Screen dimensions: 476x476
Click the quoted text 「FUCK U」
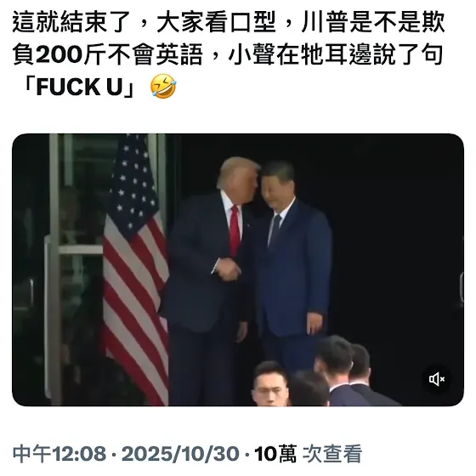(80, 87)
